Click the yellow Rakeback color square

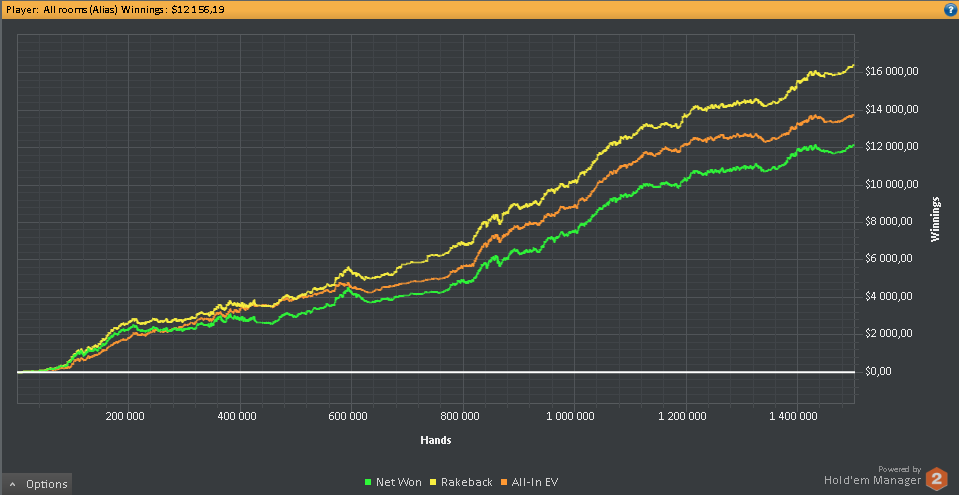point(433,482)
